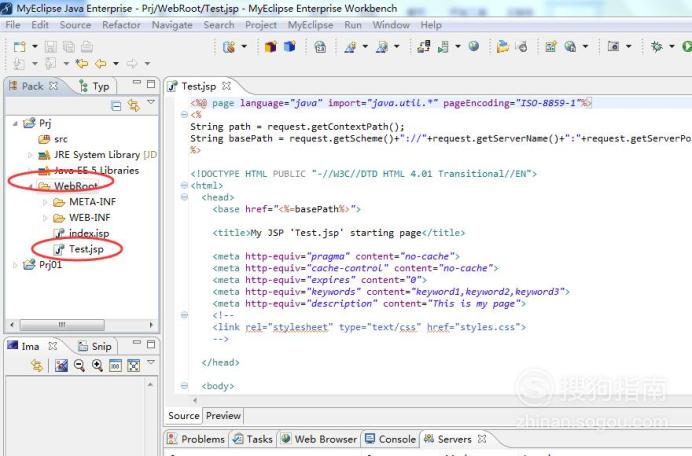Minimize the Package Explorer panel
Screen dimensions: 692x456
137,83
